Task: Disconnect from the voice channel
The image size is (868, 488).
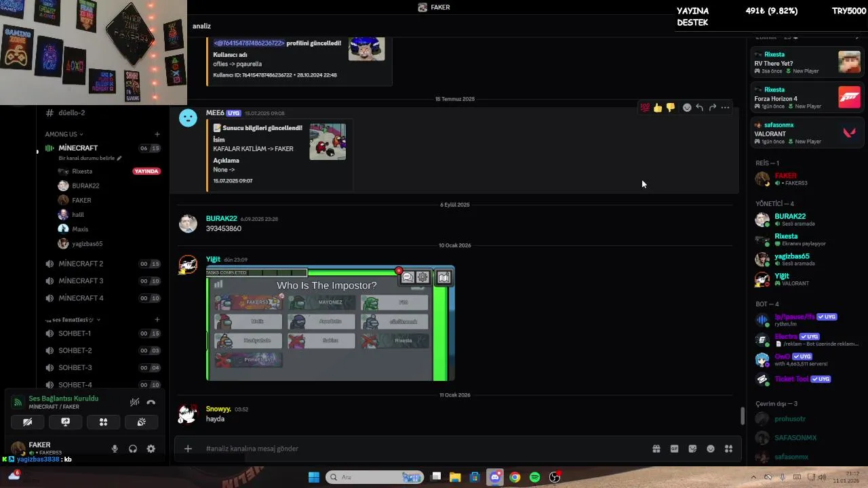Action: tap(151, 403)
